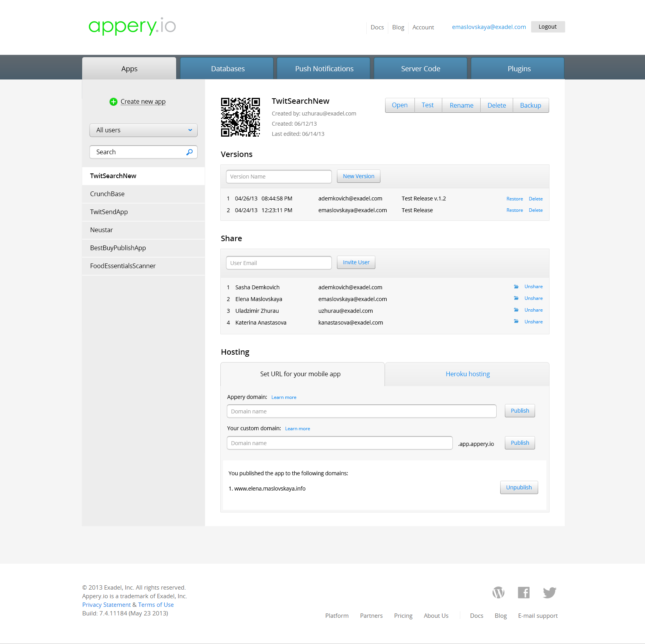
Task: Open the Push Notifications tab
Action: (324, 69)
